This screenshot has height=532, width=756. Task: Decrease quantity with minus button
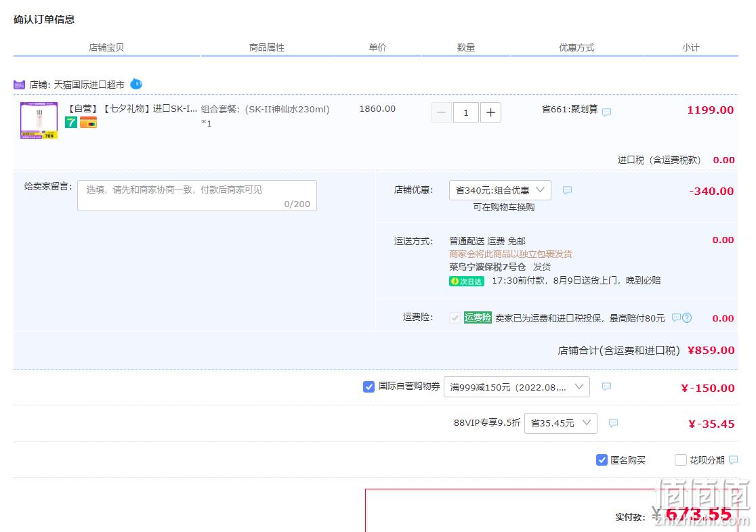[x=441, y=112]
